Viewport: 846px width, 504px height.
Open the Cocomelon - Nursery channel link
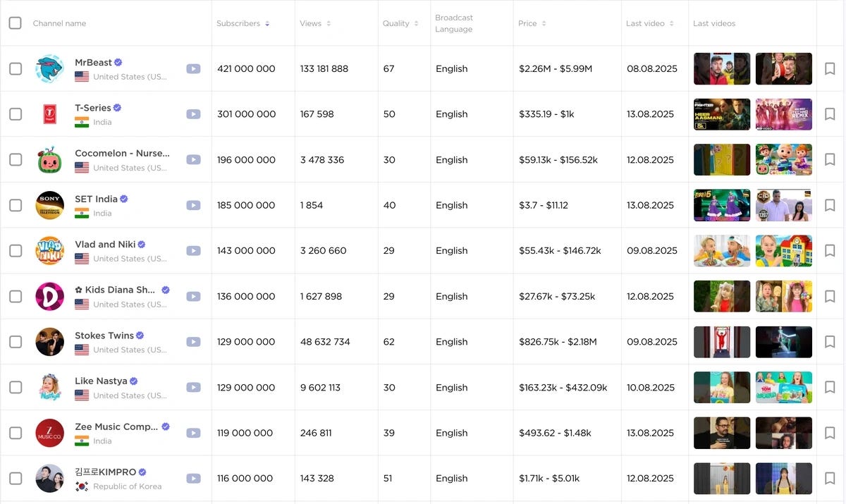122,153
